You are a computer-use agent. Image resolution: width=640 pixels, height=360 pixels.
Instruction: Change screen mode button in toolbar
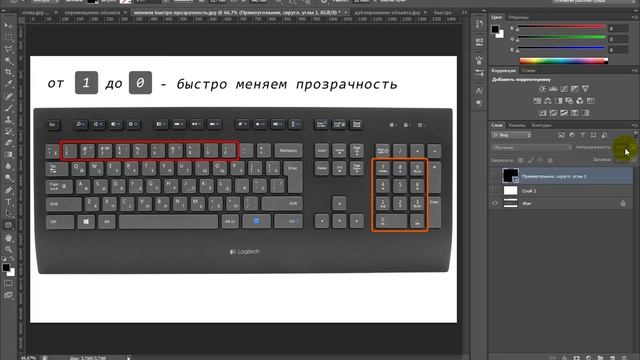coord(8,295)
